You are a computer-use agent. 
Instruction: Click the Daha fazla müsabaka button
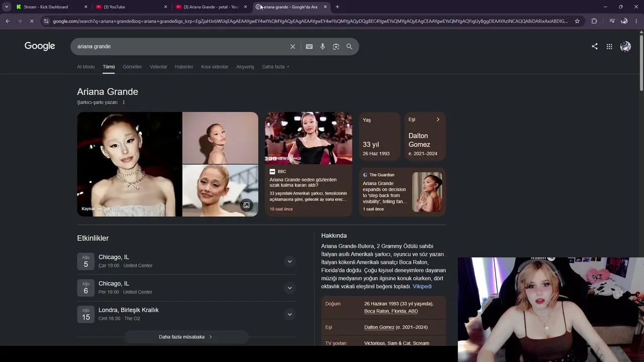coord(186,337)
